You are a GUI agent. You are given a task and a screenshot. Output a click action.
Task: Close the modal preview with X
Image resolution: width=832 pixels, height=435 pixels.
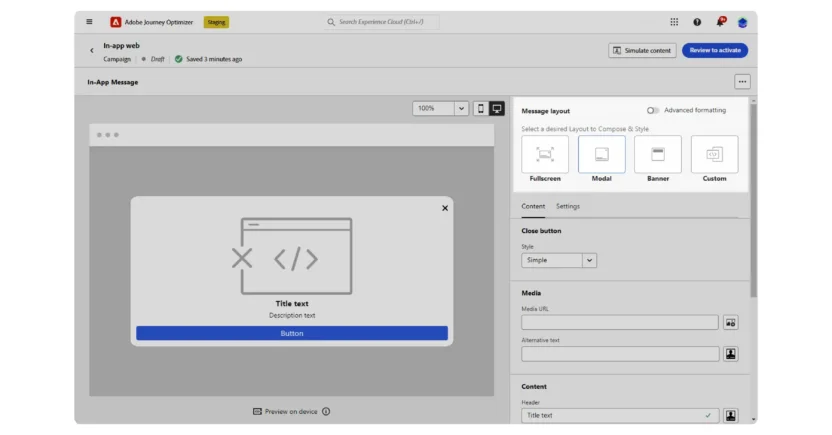(x=445, y=208)
